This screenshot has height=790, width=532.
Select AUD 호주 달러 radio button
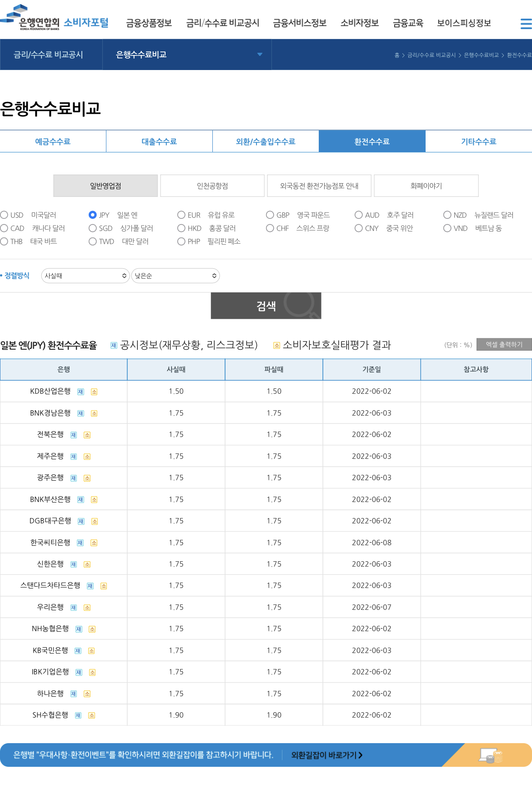(x=359, y=215)
